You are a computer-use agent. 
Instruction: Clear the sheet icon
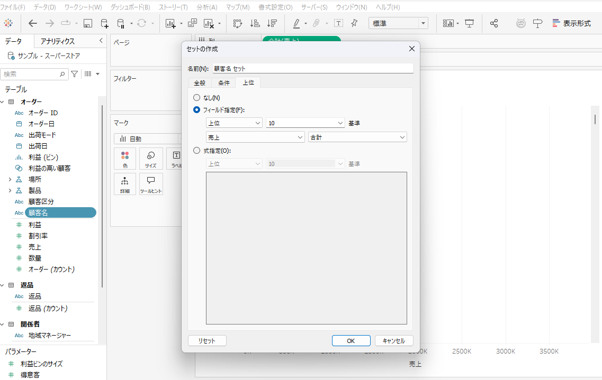point(208,23)
